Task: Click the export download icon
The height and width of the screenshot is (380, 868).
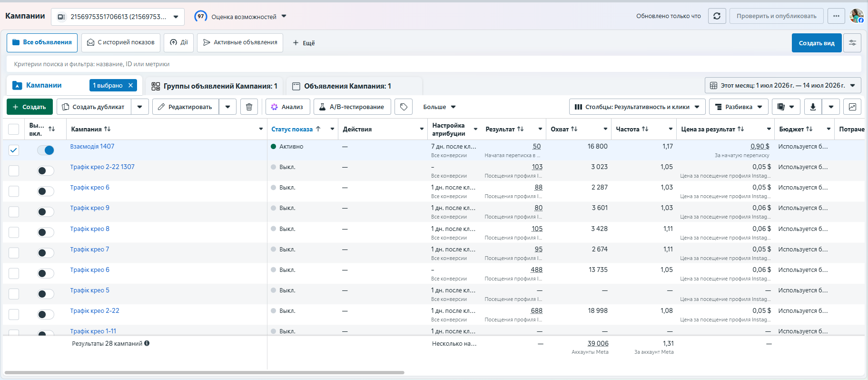Action: 813,107
